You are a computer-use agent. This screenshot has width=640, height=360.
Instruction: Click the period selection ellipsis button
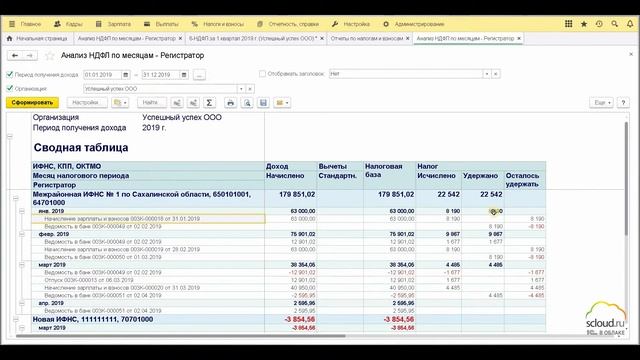[199, 75]
